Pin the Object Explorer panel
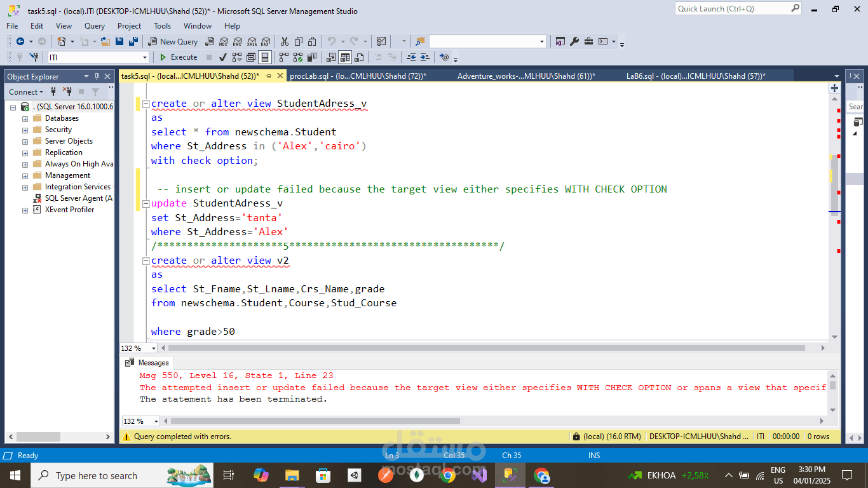The height and width of the screenshot is (488, 868). pyautogui.click(x=97, y=76)
